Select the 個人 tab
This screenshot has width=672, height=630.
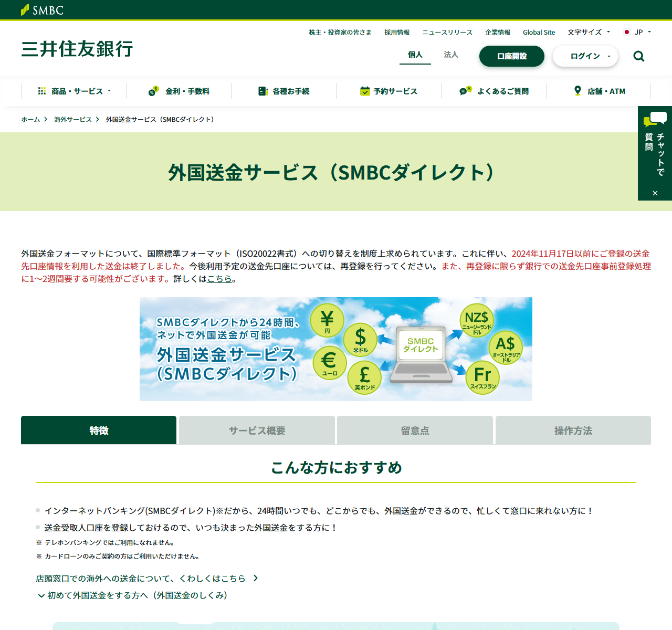415,55
